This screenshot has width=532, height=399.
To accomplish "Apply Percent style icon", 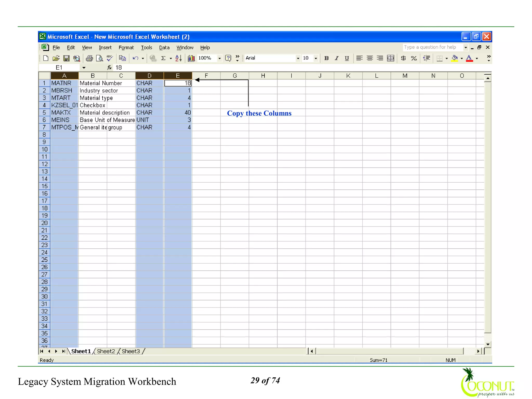I will pyautogui.click(x=414, y=58).
